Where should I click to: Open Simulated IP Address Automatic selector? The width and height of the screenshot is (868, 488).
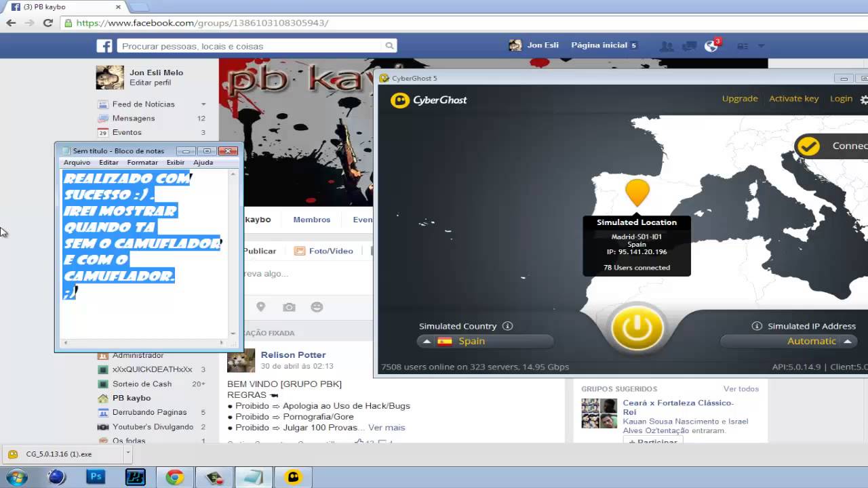pyautogui.click(x=789, y=342)
